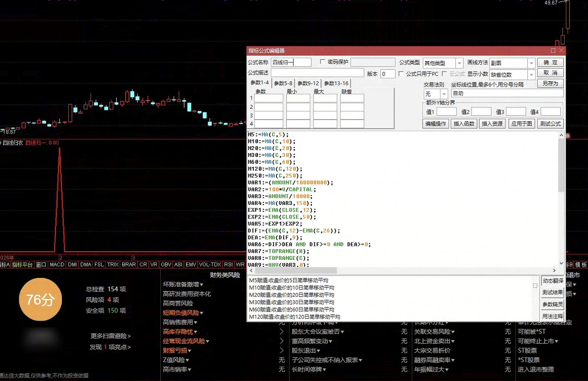Click the code editor vertical scrollbar thumb

561,165
